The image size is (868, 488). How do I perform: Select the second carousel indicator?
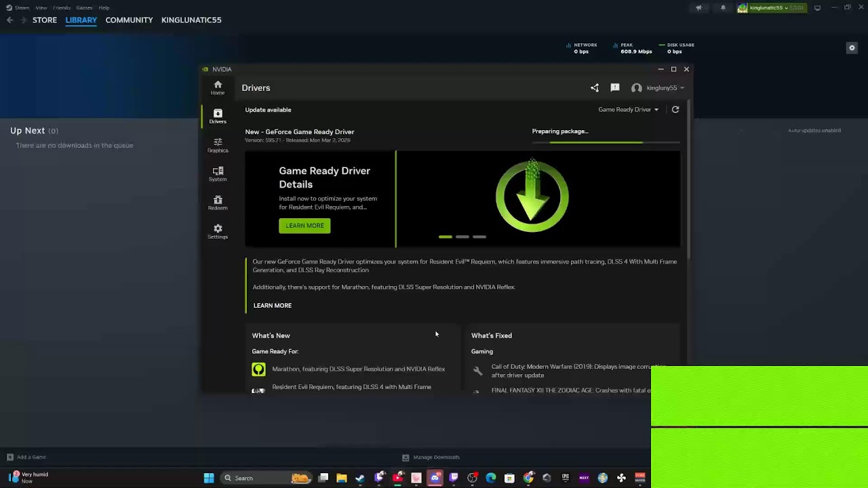(x=462, y=237)
